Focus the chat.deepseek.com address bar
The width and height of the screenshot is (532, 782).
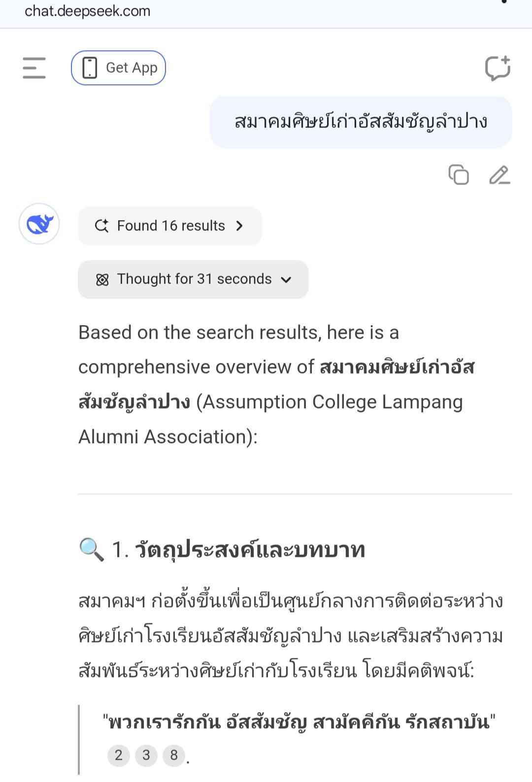pos(88,11)
